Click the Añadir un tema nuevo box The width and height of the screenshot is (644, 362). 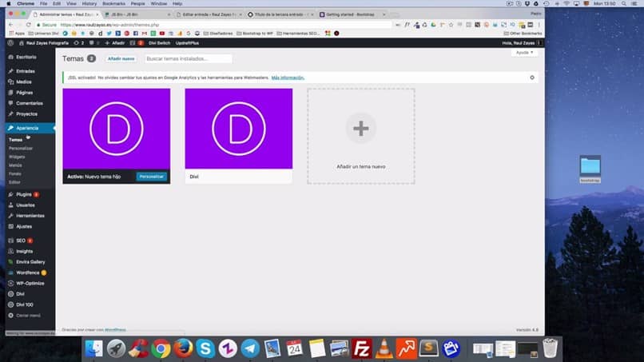pyautogui.click(x=361, y=136)
